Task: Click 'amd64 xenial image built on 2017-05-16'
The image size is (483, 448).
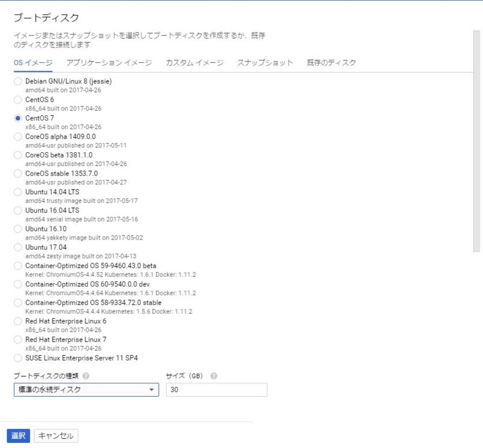Action: (82, 219)
